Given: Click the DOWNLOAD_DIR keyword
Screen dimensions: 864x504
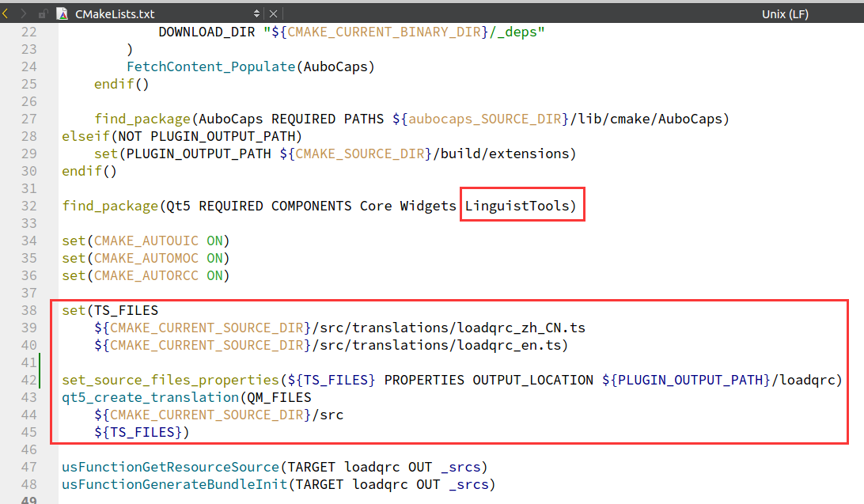Looking at the screenshot, I should coord(207,32).
